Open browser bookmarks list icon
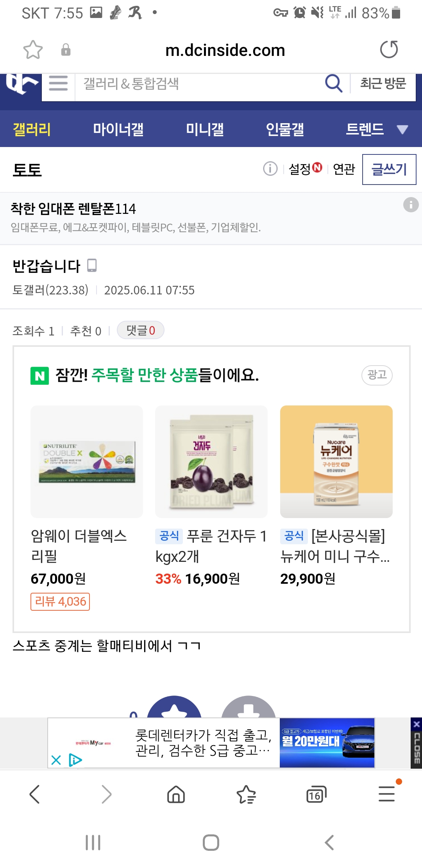422x868 pixels. [x=246, y=794]
